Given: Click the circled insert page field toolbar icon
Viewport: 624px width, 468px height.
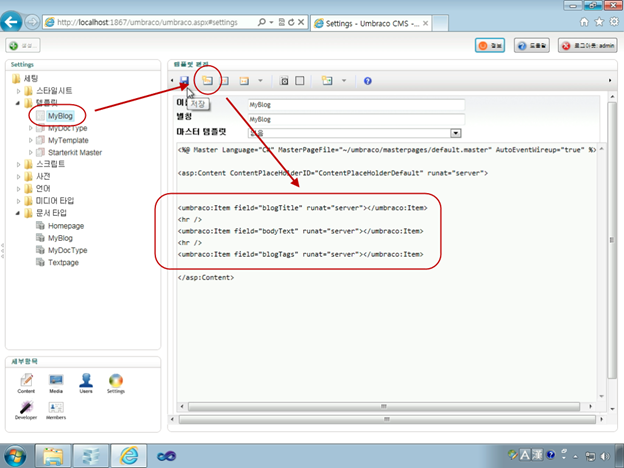Looking at the screenshot, I should coord(207,81).
